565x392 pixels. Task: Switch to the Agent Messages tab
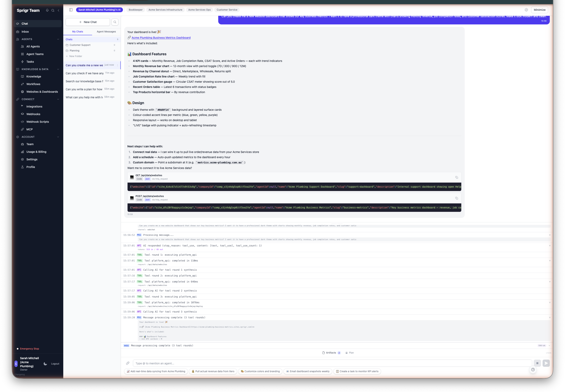106,31
